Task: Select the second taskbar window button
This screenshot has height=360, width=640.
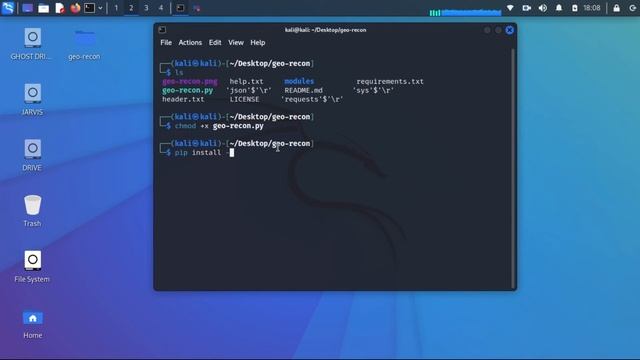Action: pyautogui.click(x=197, y=8)
